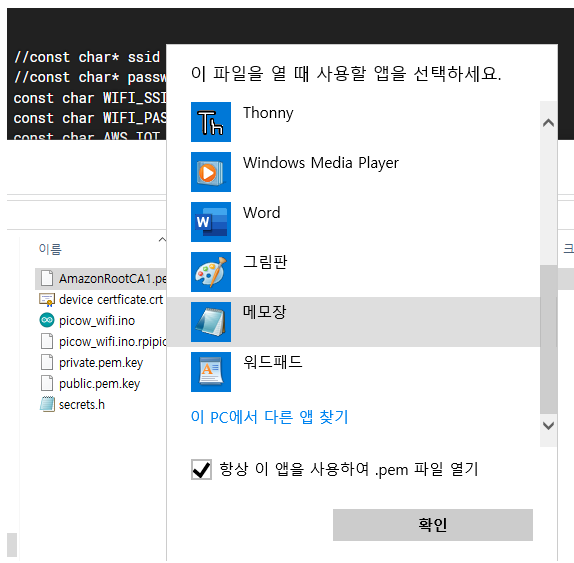The height and width of the screenshot is (563, 574).
Task: Select the Thonny text label
Action: coord(268,113)
